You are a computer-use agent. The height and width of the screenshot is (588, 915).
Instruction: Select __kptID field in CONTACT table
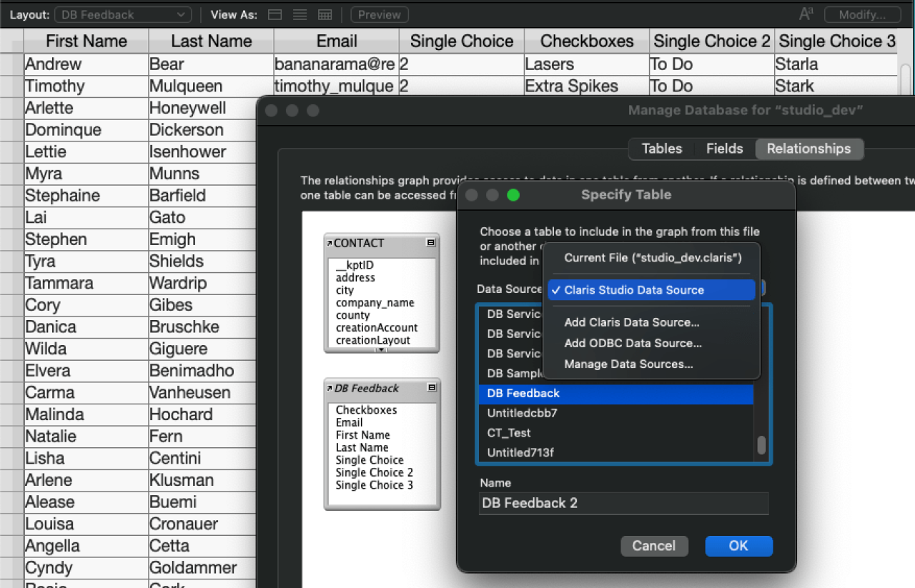(x=355, y=265)
